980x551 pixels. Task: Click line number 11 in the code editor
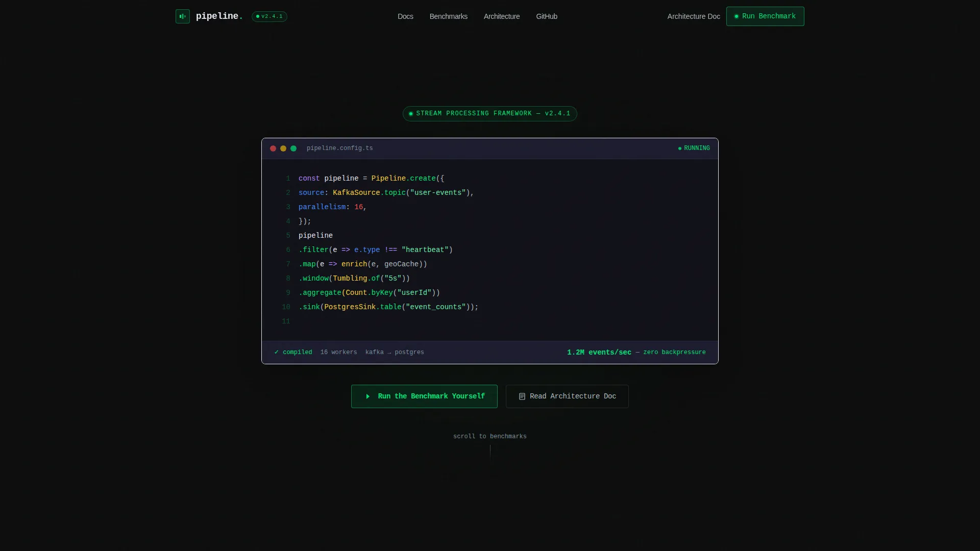click(286, 321)
